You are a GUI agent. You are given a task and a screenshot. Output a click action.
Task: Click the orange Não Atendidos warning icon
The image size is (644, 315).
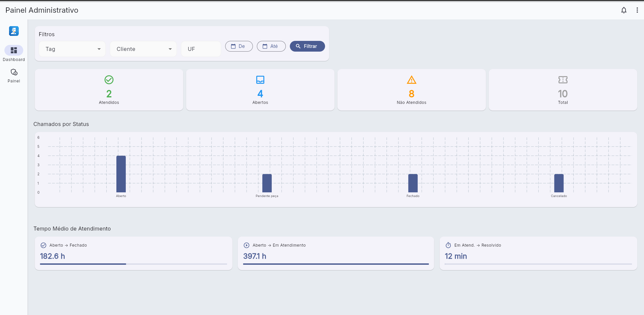412,80
